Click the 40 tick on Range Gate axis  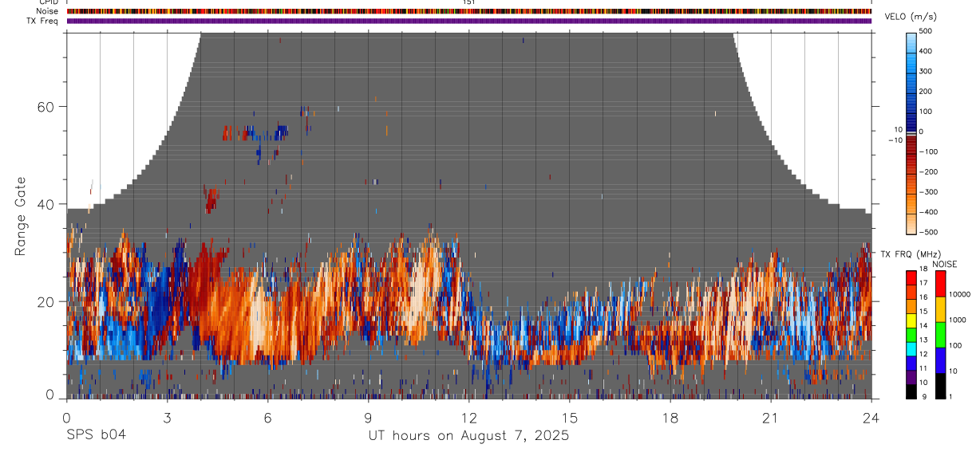click(46, 204)
